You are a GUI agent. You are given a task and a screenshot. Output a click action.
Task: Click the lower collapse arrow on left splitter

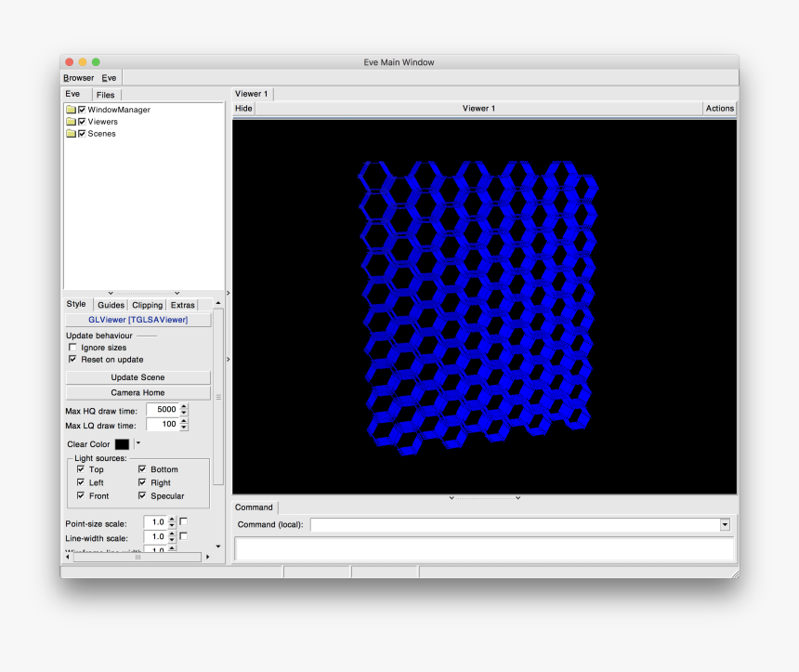[228, 360]
